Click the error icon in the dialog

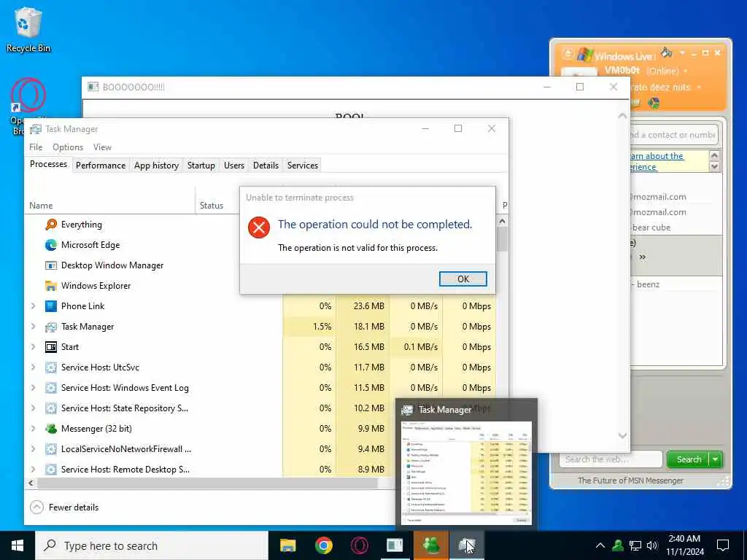pos(259,227)
